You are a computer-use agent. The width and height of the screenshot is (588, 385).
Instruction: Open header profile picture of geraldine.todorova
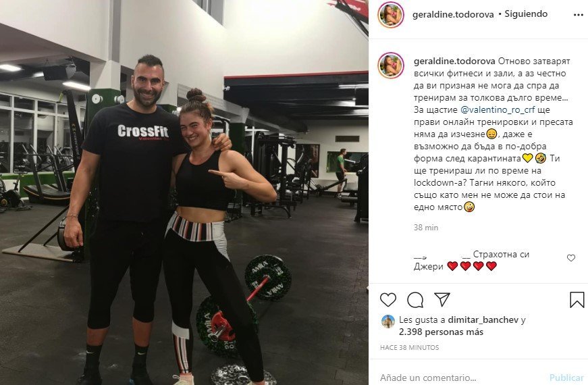point(391,15)
